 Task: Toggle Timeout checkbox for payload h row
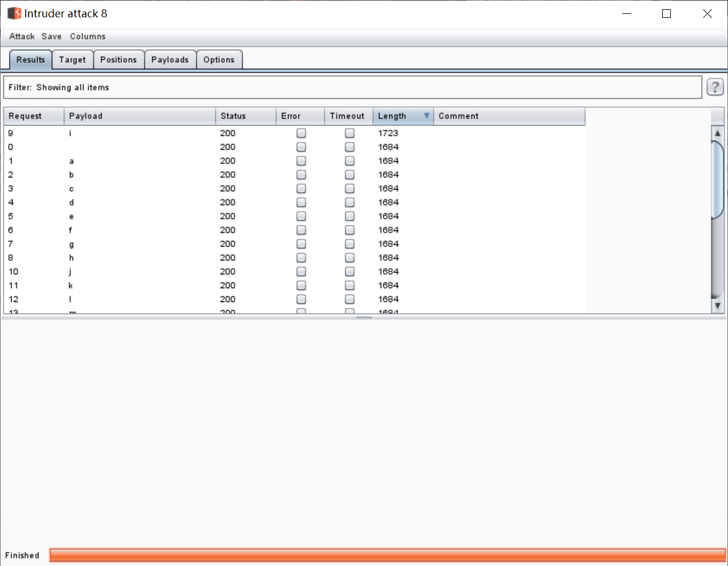click(x=350, y=258)
